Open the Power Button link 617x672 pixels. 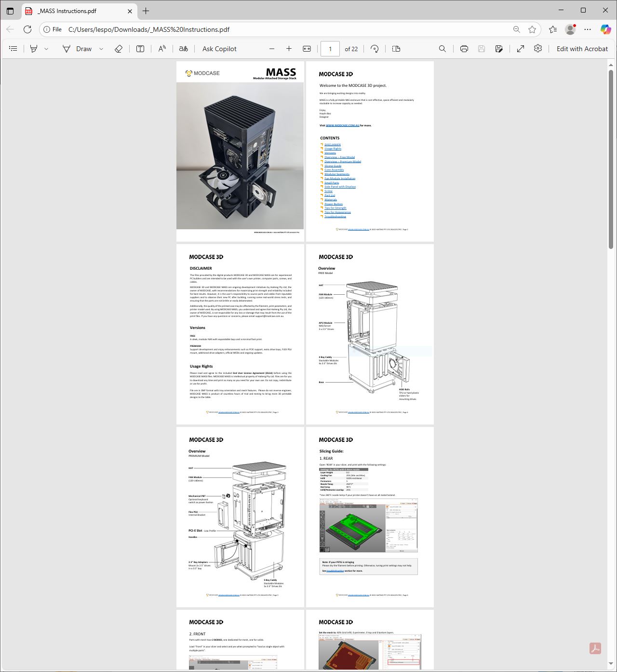pyautogui.click(x=334, y=204)
